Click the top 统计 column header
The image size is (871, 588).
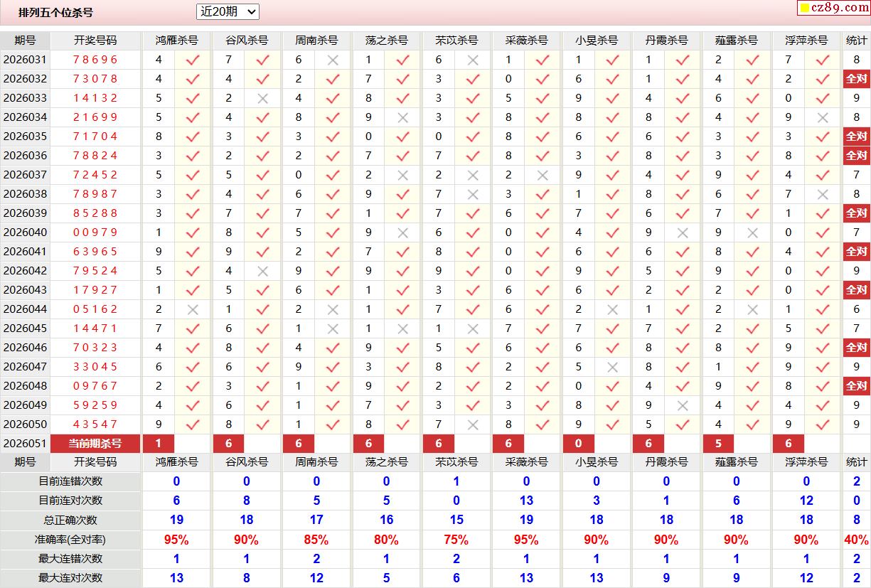pyautogui.click(x=857, y=41)
